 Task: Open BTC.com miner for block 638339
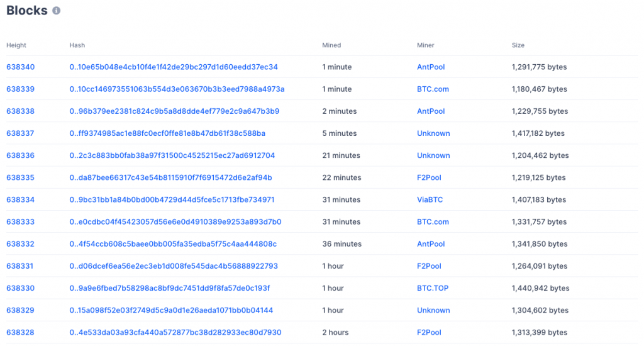[433, 89]
